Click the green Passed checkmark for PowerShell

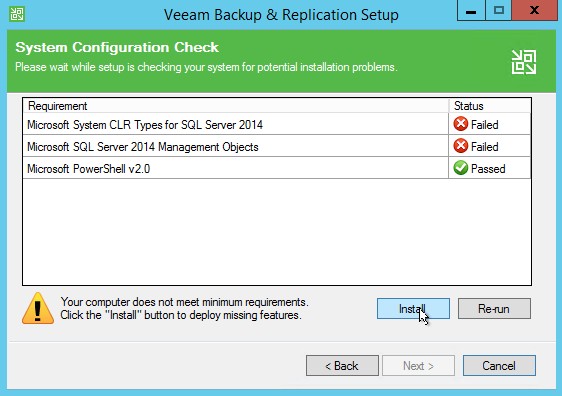click(x=461, y=168)
